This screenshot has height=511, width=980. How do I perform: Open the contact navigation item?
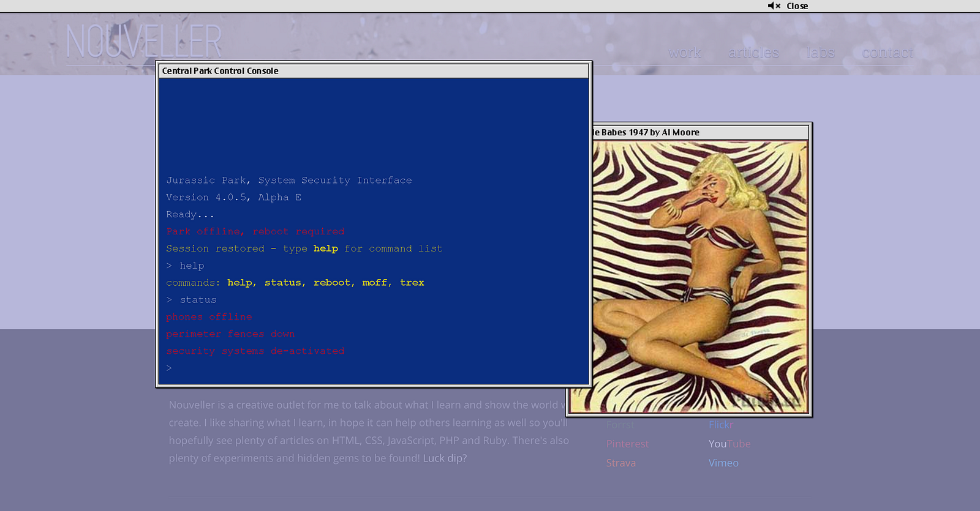888,53
